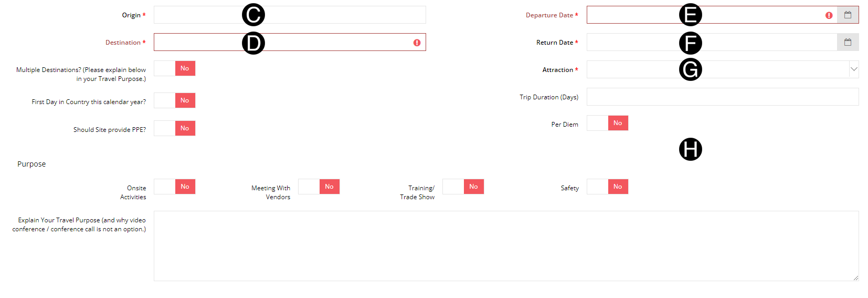Focus the Destination input field
This screenshot has height=298, width=868.
point(199,43)
